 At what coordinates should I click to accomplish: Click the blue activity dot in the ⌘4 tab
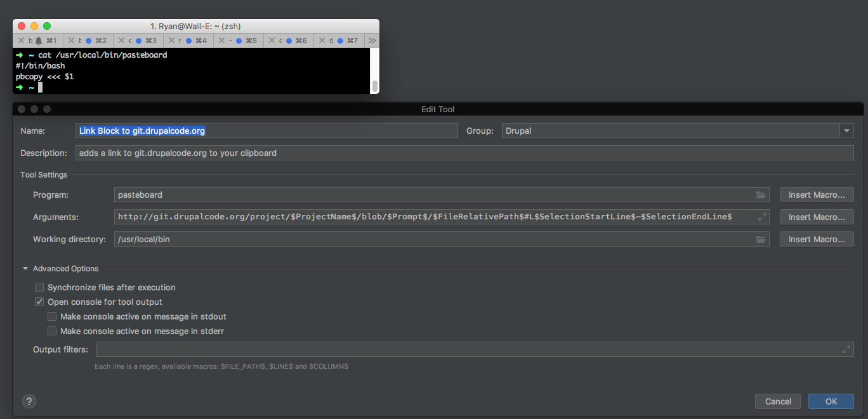click(x=189, y=41)
